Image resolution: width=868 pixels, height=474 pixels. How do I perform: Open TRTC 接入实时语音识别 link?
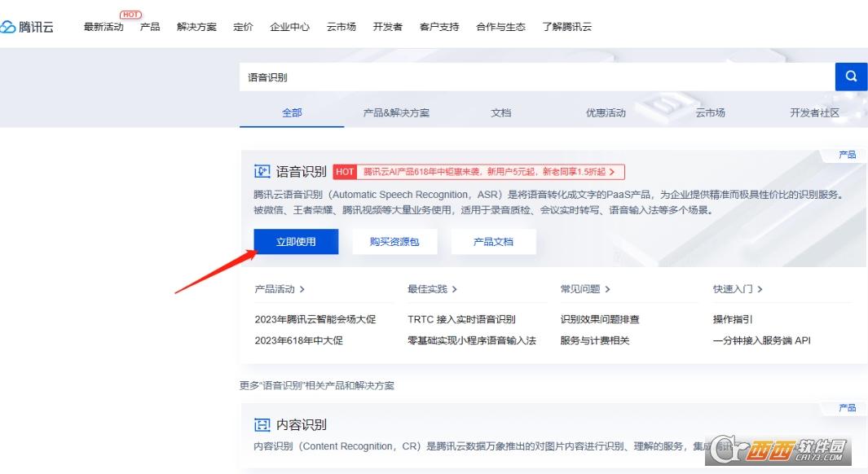[461, 320]
